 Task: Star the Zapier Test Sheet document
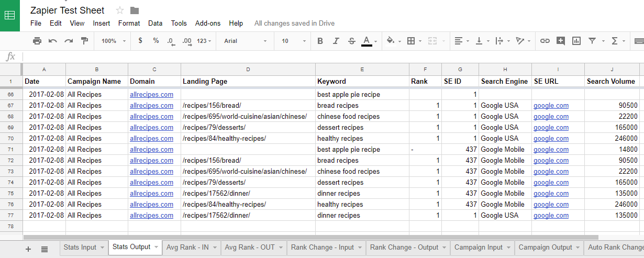pyautogui.click(x=120, y=10)
